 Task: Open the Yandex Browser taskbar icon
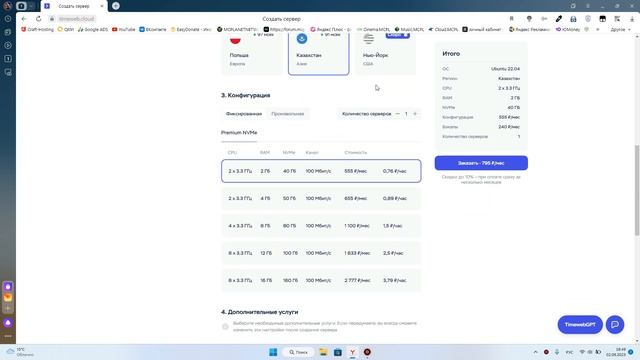[352, 352]
